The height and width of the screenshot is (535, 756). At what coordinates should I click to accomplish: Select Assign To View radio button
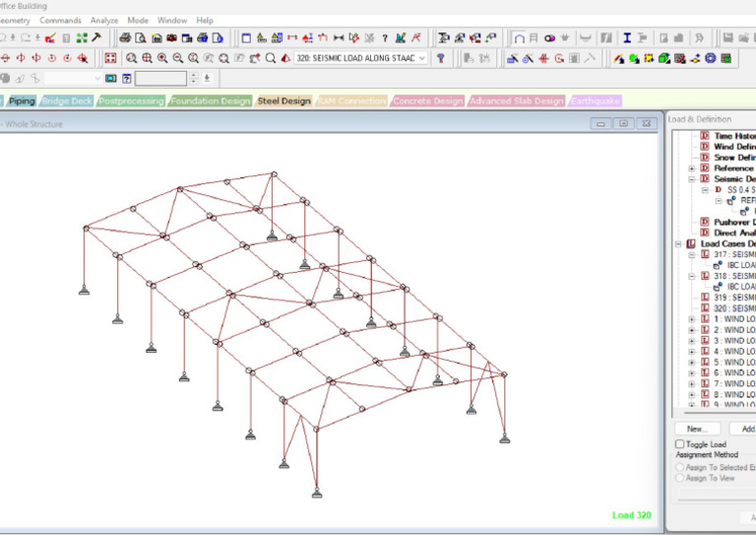[x=679, y=478]
